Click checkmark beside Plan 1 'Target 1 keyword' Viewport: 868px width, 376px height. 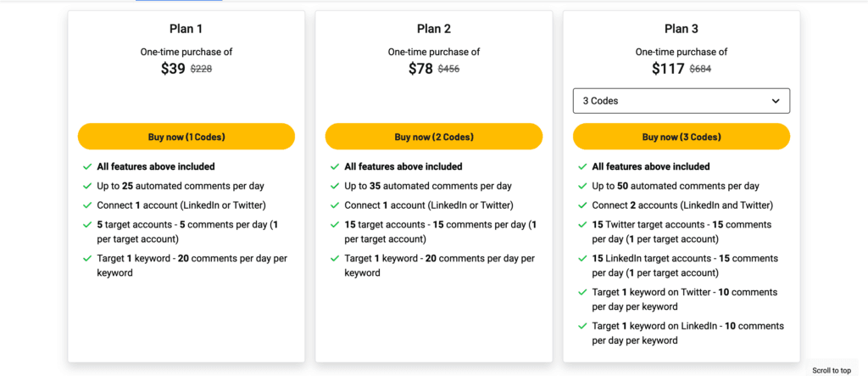click(x=87, y=259)
